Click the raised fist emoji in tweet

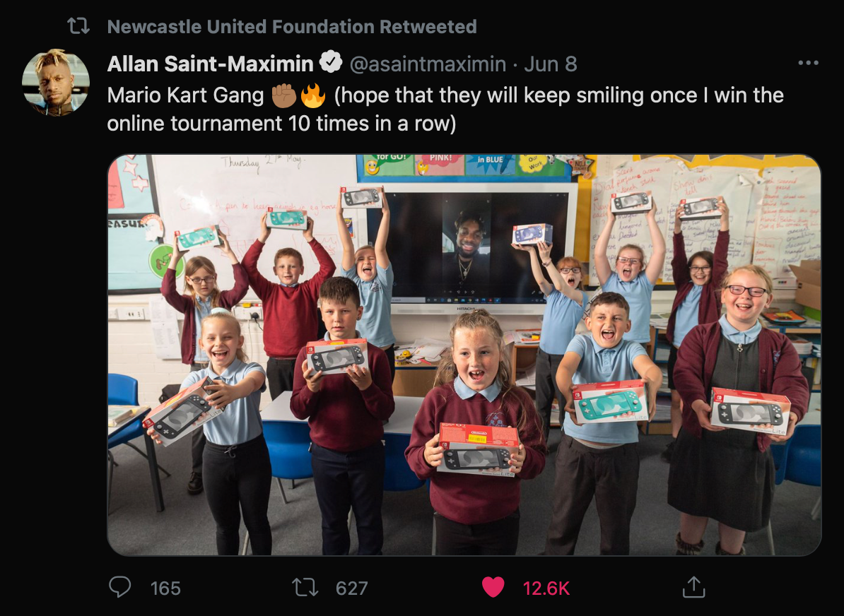pyautogui.click(x=283, y=96)
